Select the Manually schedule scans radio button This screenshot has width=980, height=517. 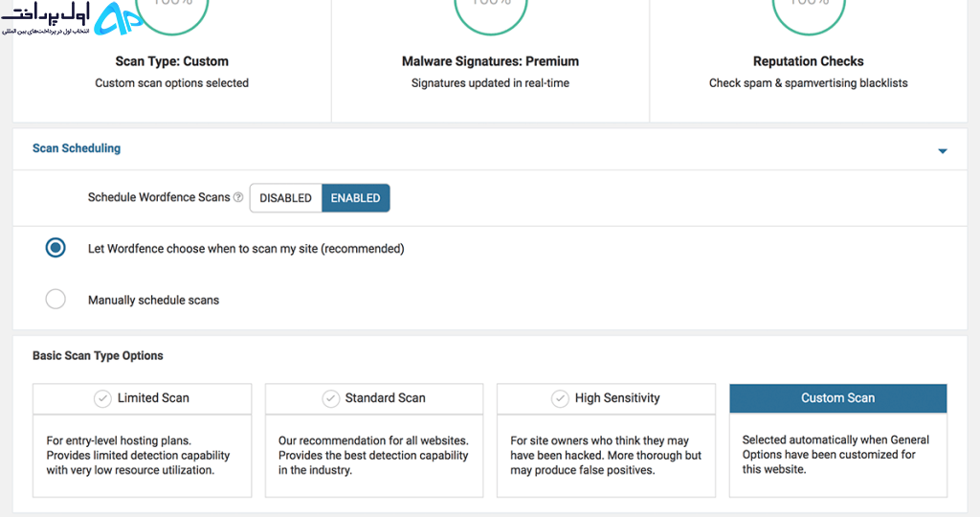56,300
